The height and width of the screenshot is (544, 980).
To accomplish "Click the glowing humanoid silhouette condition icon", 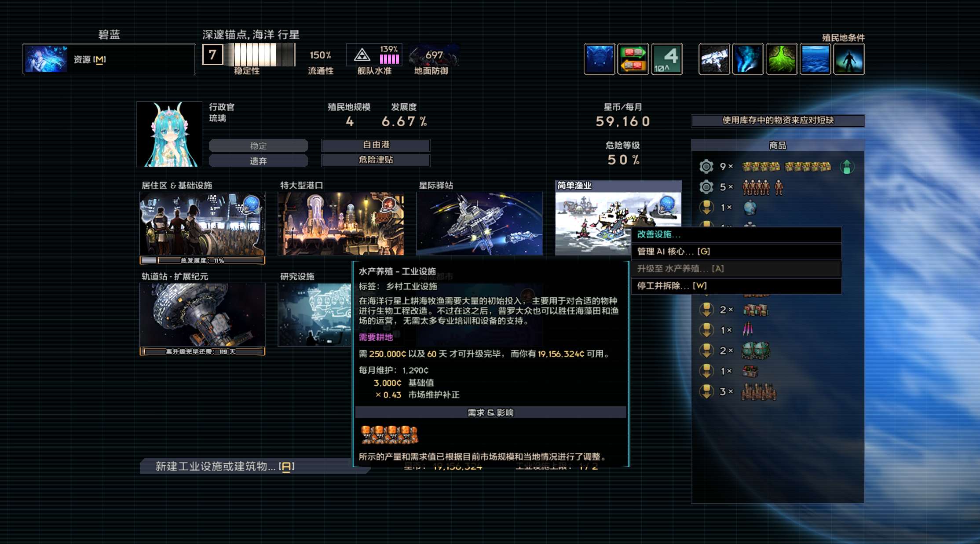I will (x=849, y=59).
